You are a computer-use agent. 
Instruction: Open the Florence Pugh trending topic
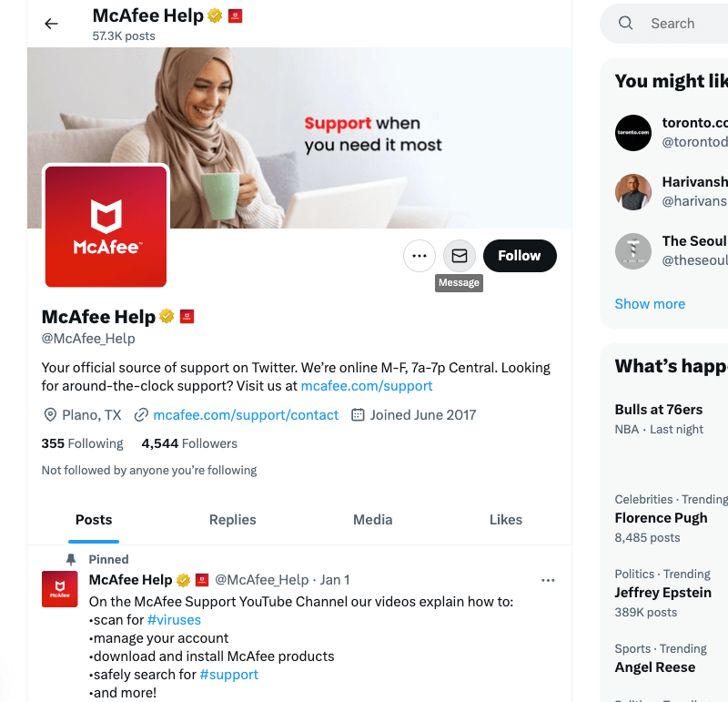click(x=661, y=518)
